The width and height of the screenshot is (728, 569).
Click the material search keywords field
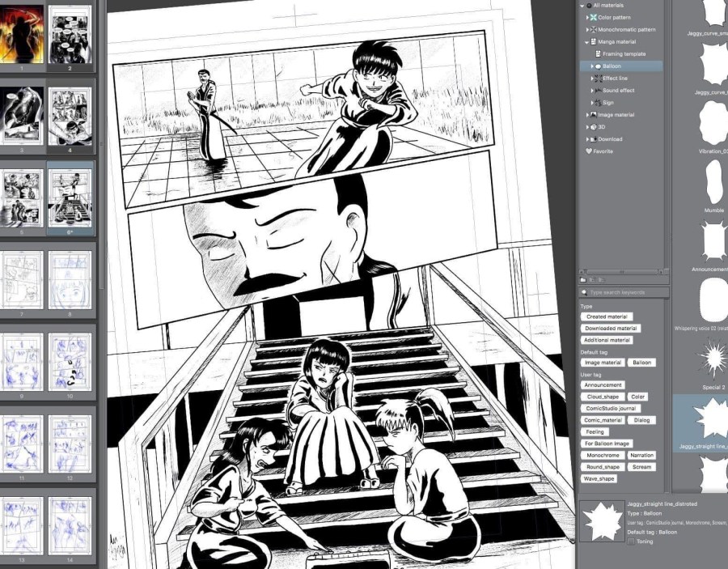coord(624,292)
